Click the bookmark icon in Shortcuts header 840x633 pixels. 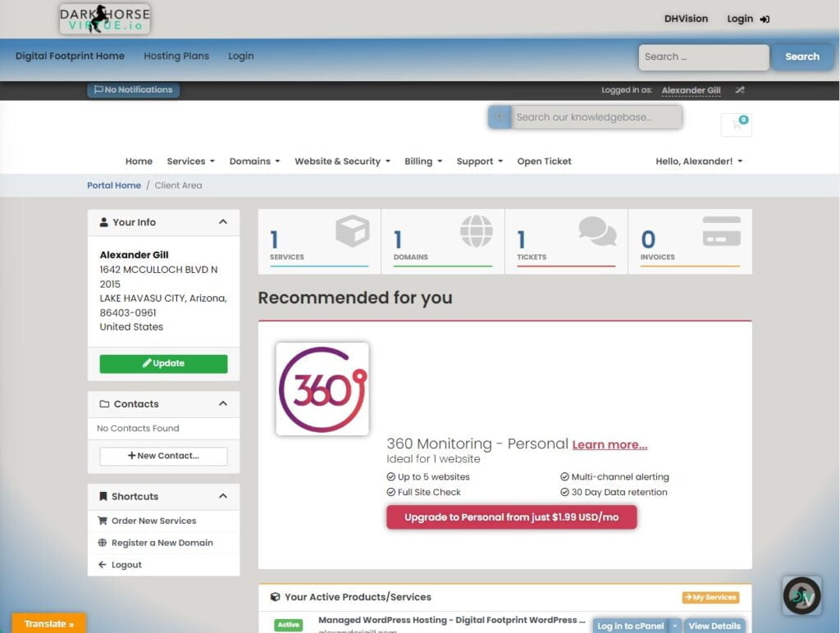coord(103,496)
